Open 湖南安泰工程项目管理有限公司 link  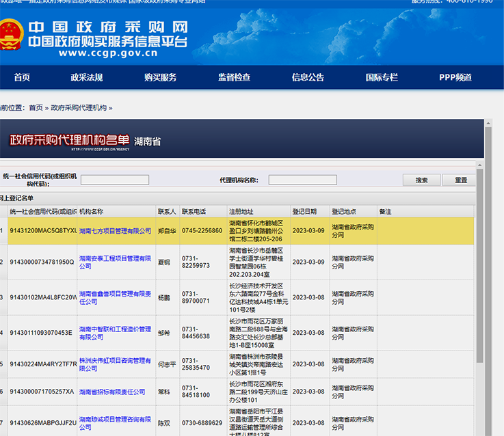[115, 262]
